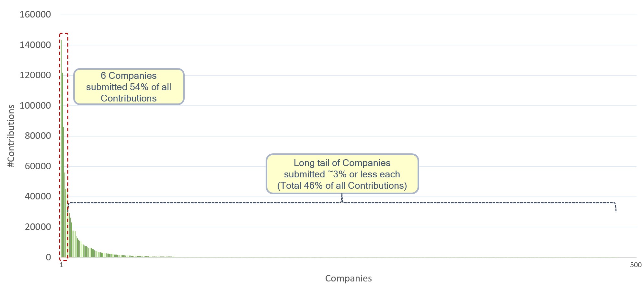
Task: Click the 140000 y-axis label
Action: [x=35, y=45]
